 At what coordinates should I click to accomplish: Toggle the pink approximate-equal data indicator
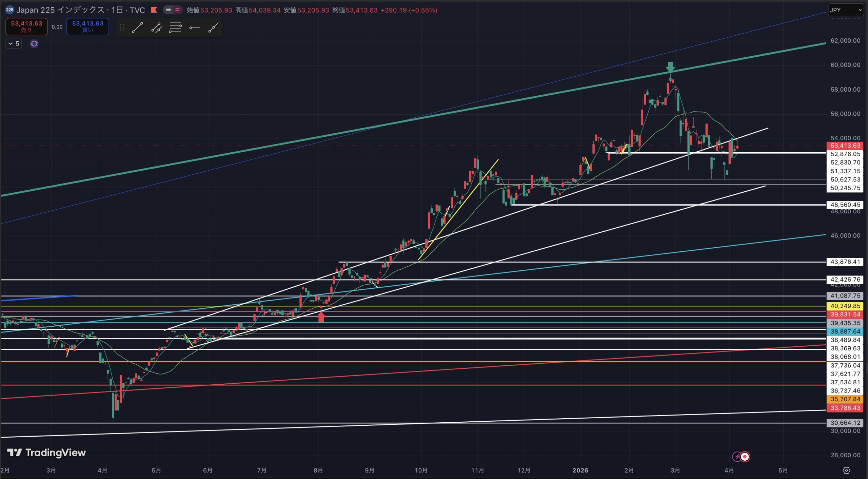(x=177, y=10)
